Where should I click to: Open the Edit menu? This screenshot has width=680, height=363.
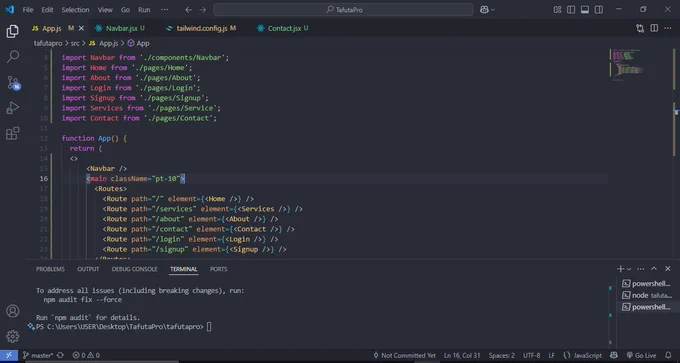tap(47, 10)
